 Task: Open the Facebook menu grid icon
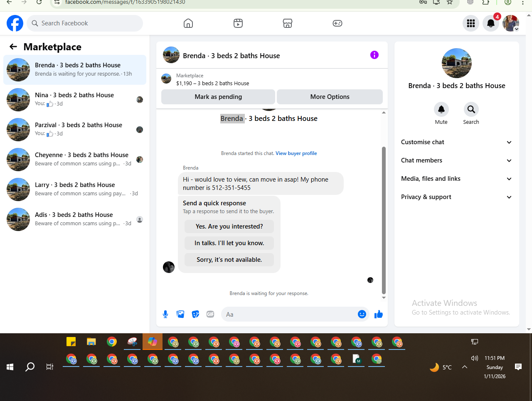(471, 23)
